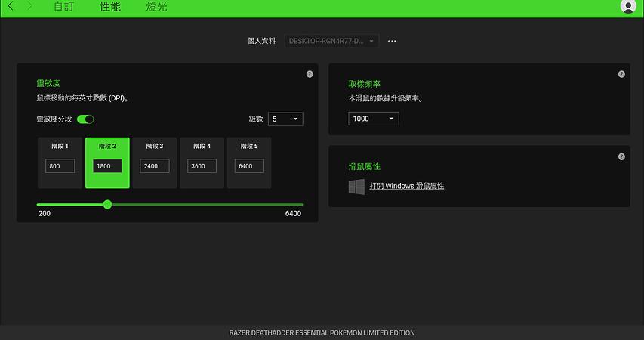Select the 階段 2 sensitivity stage
The height and width of the screenshot is (340, 644).
107,162
